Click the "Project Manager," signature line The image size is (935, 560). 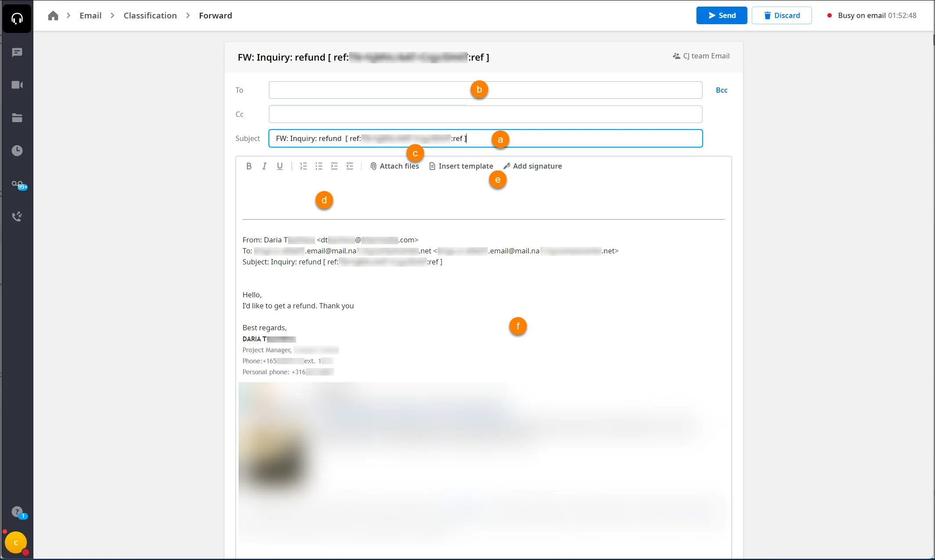(x=267, y=350)
